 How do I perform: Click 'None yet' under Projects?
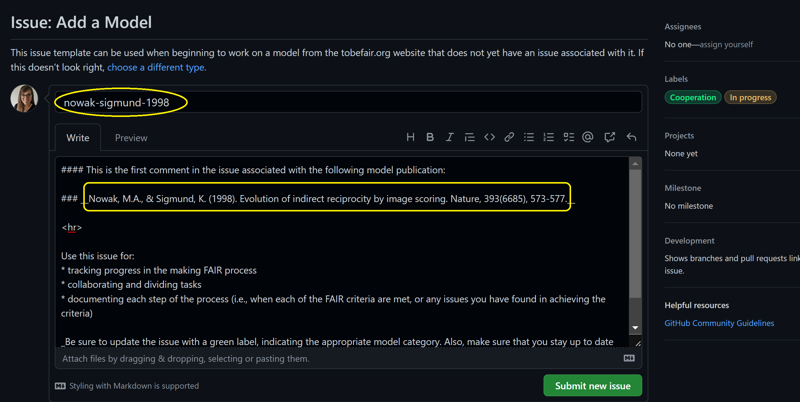pos(681,154)
